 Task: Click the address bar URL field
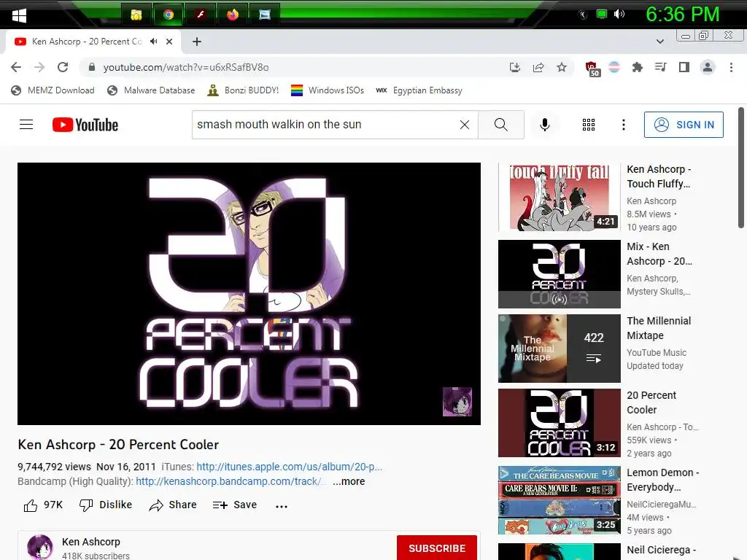(295, 67)
